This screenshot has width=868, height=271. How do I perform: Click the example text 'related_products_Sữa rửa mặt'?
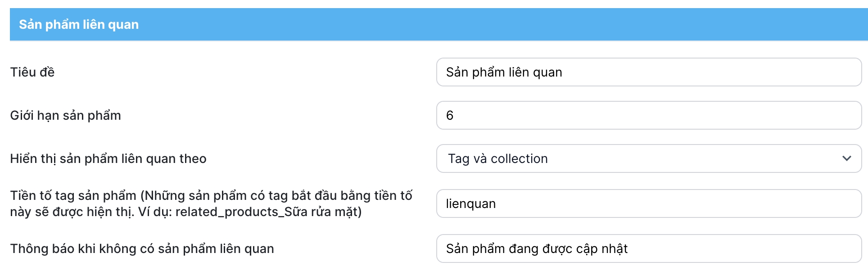267,212
